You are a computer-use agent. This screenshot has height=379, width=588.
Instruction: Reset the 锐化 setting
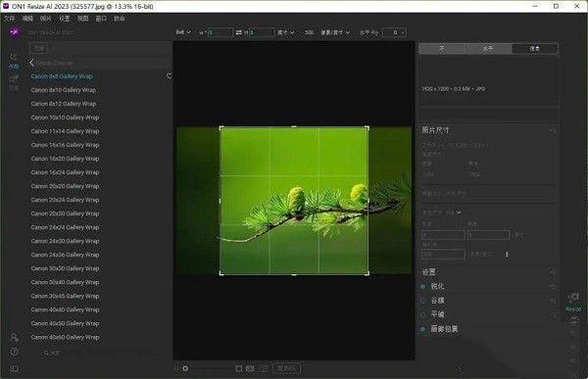(553, 286)
